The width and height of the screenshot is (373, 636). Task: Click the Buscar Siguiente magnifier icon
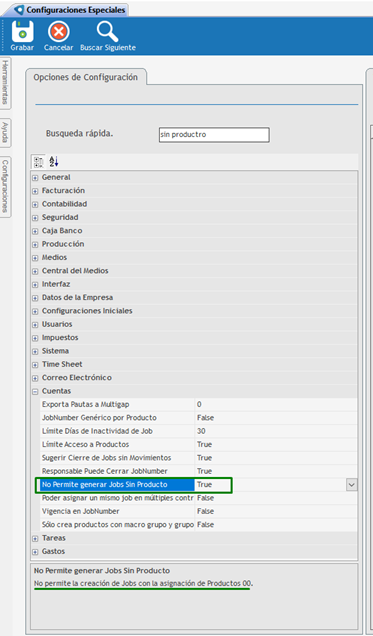pyautogui.click(x=107, y=32)
